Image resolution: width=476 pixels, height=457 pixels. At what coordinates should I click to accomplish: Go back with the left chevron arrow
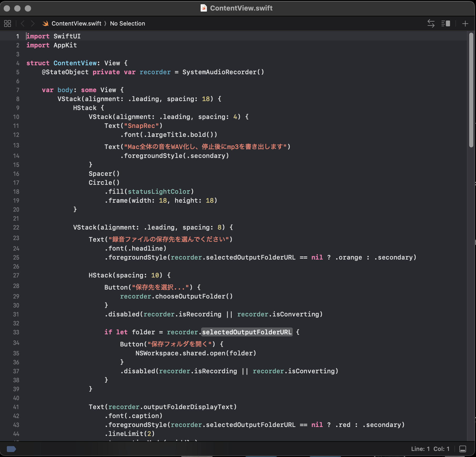pyautogui.click(x=23, y=23)
